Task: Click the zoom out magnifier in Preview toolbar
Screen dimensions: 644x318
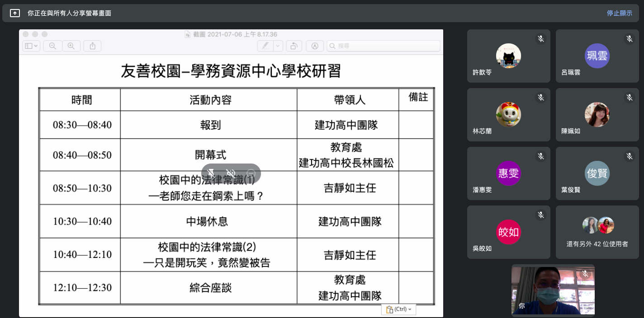Action: click(x=52, y=46)
